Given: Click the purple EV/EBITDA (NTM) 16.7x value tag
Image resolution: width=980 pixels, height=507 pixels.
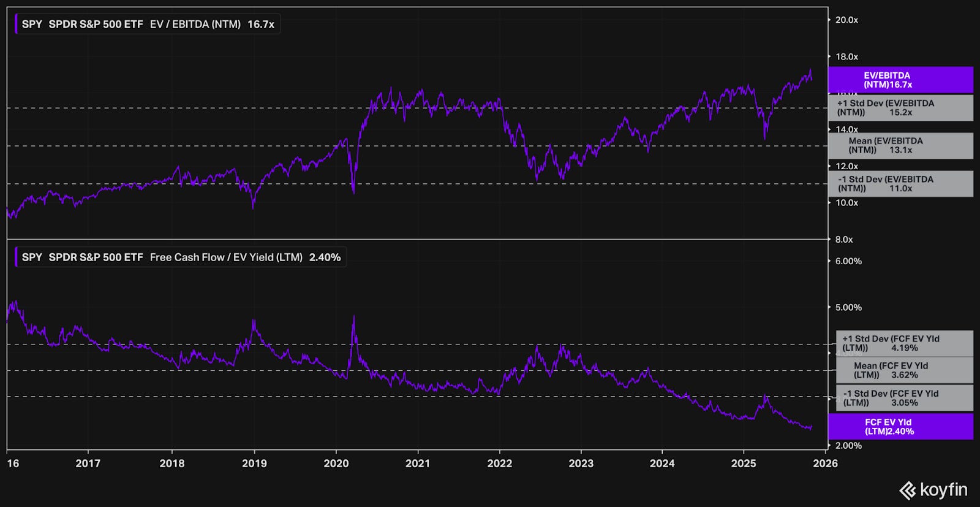Looking at the screenshot, I should [900, 80].
